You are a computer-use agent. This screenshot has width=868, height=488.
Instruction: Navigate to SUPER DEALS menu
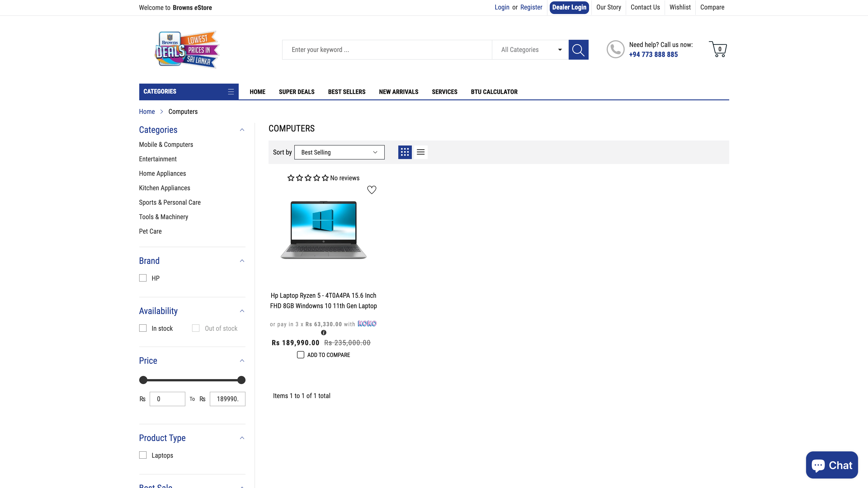pos(296,91)
